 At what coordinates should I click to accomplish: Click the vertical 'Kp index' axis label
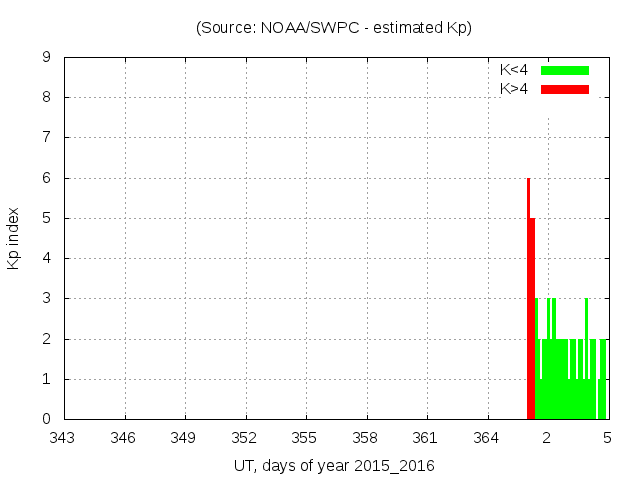(x=14, y=239)
